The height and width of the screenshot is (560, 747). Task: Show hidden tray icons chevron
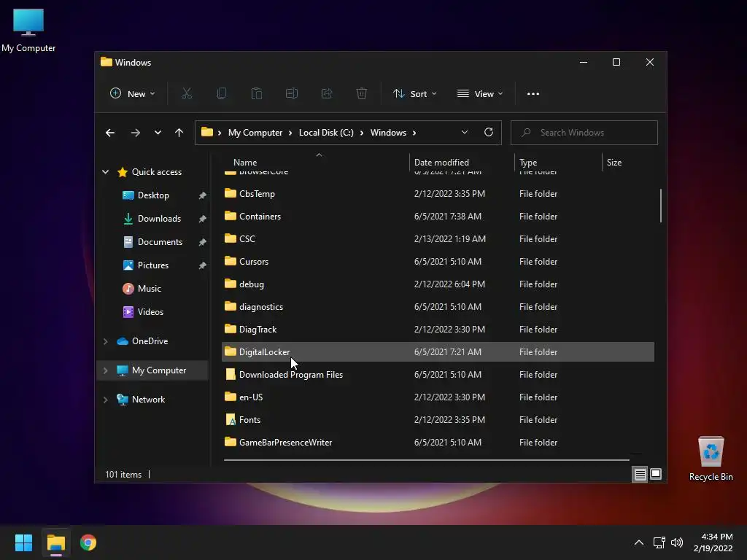click(x=639, y=542)
